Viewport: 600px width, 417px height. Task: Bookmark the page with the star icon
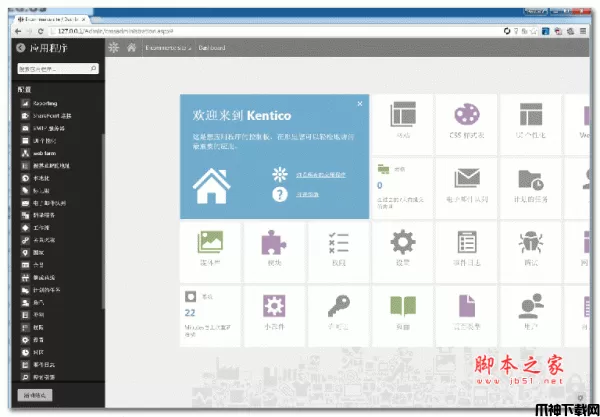[x=533, y=31]
